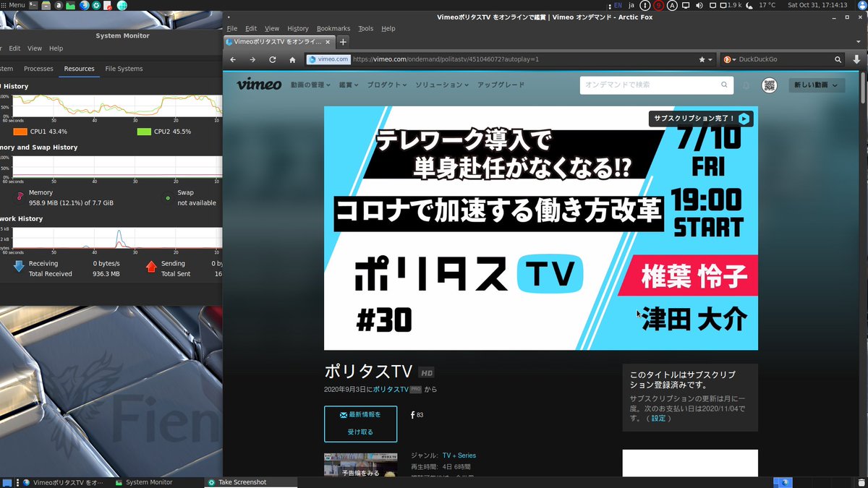Open the file manager launcher in top panel
868x488 pixels.
coord(46,5)
